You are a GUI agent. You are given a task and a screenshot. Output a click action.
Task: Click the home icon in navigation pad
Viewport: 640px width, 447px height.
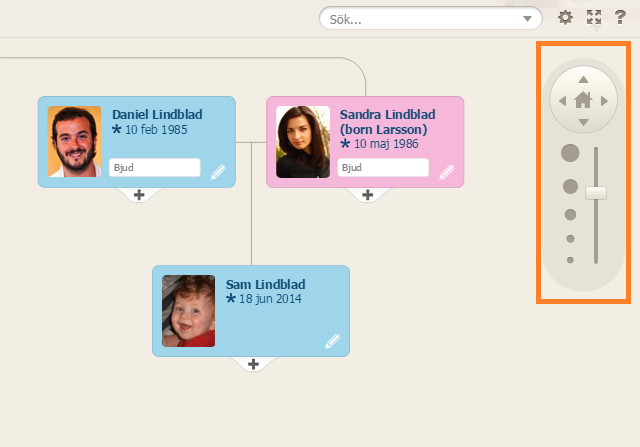tap(583, 100)
